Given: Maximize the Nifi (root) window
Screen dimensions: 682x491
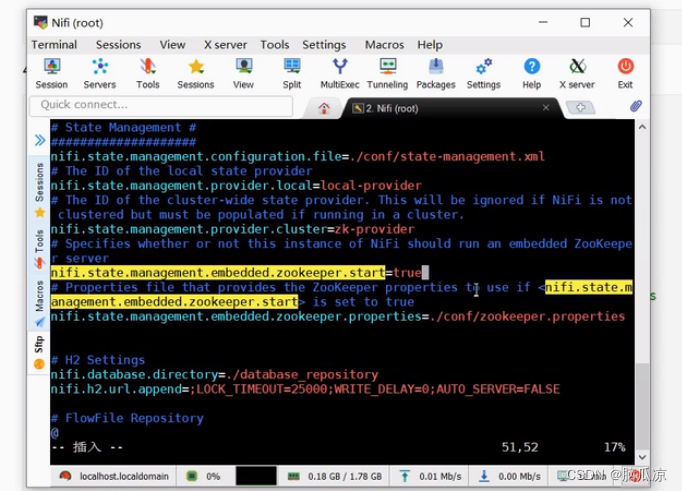Looking at the screenshot, I should pyautogui.click(x=585, y=22).
